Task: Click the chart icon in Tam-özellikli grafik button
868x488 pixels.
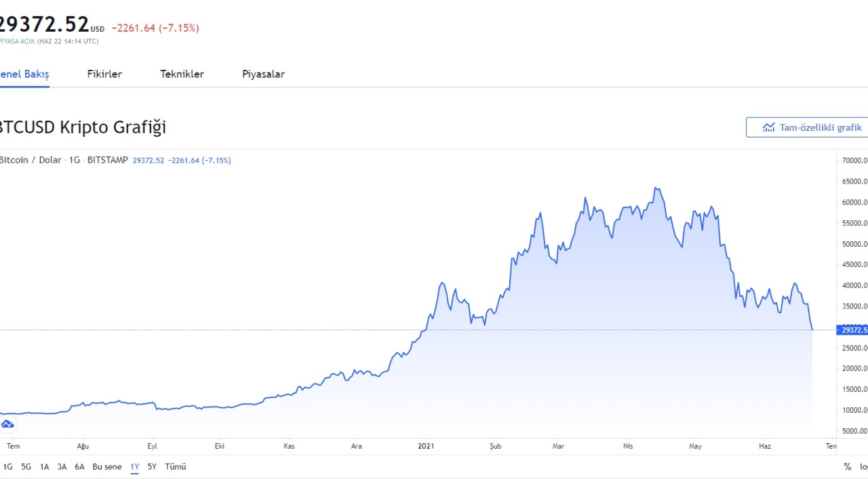Action: (768, 127)
